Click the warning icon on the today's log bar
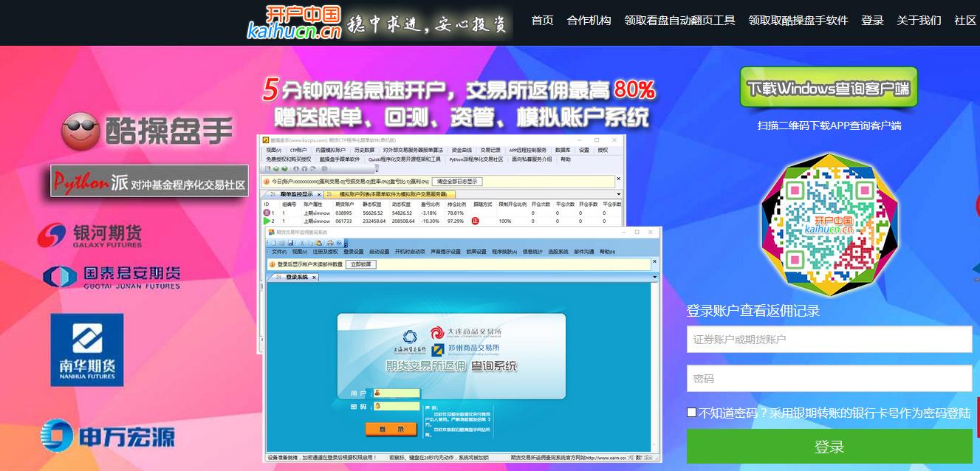 pos(266,179)
